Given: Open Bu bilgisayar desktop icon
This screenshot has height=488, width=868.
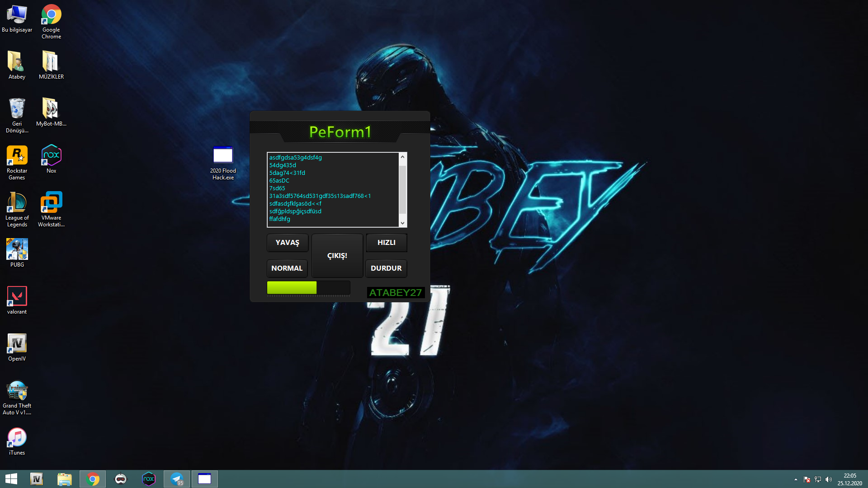Looking at the screenshot, I should 17,19.
